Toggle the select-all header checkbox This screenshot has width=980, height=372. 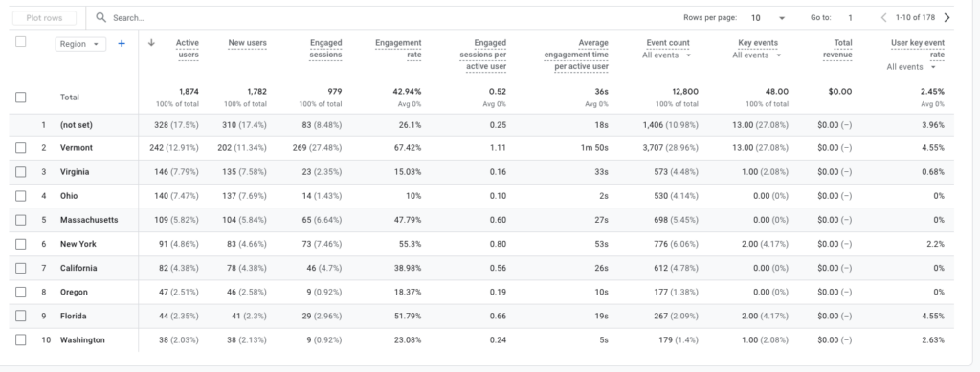(x=21, y=42)
